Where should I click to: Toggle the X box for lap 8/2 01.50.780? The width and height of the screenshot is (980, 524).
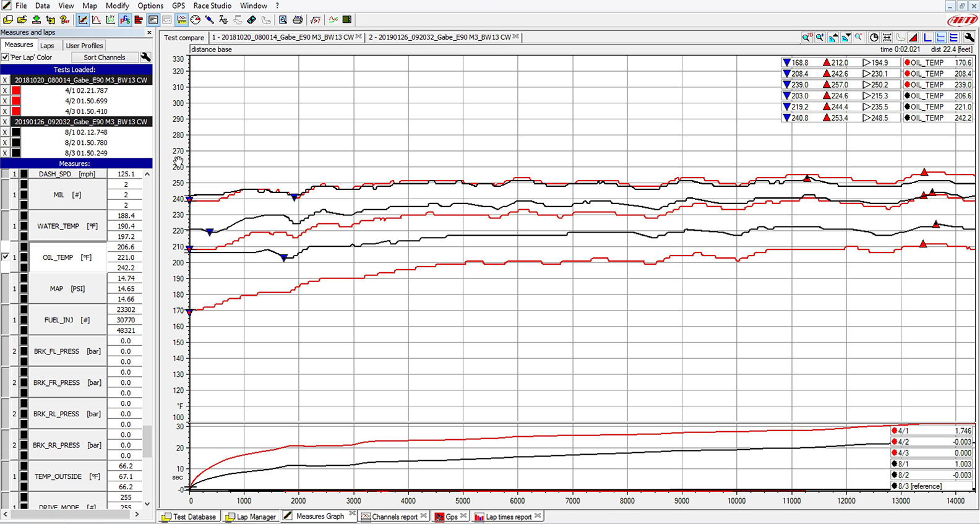pos(5,142)
